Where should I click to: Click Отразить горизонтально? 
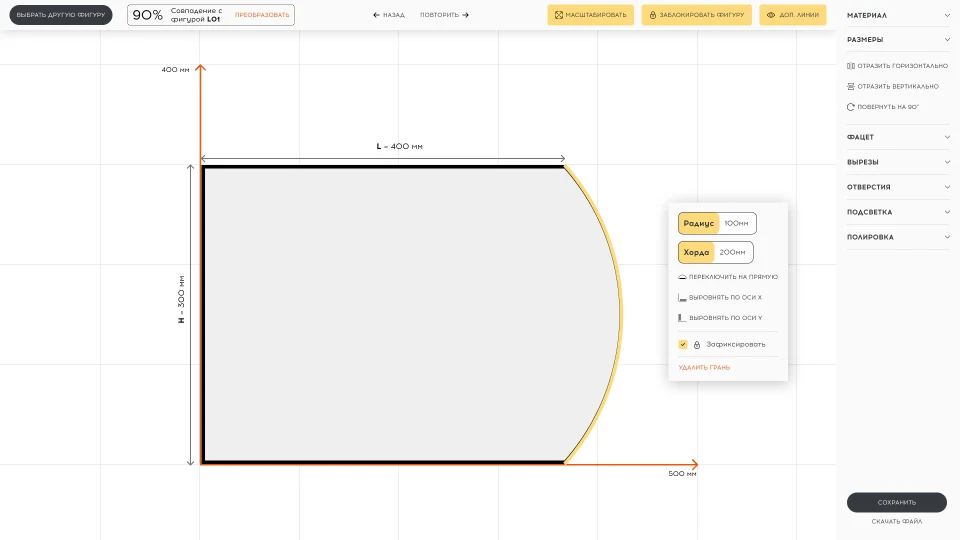897,66
